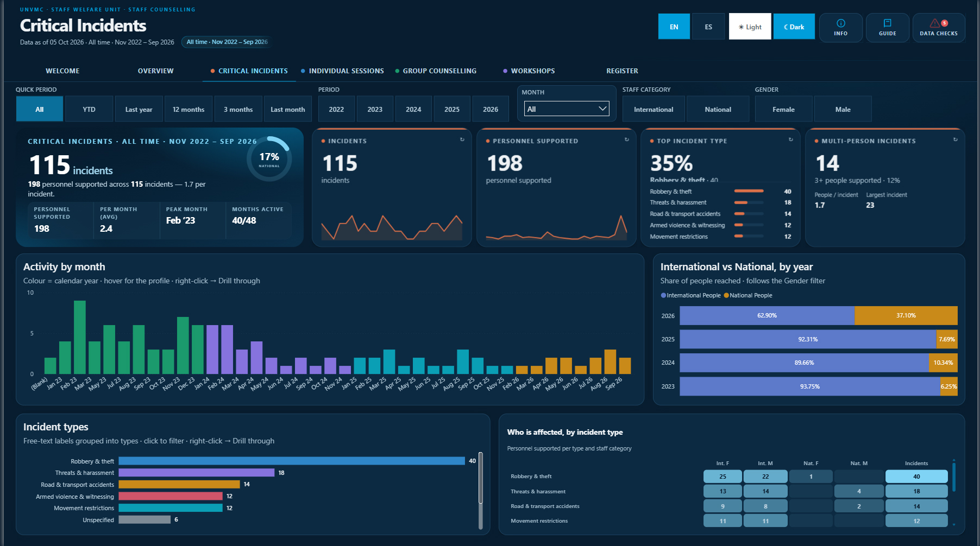Click the 62.90% segment for 2026
The image size is (980, 546).
click(x=767, y=315)
